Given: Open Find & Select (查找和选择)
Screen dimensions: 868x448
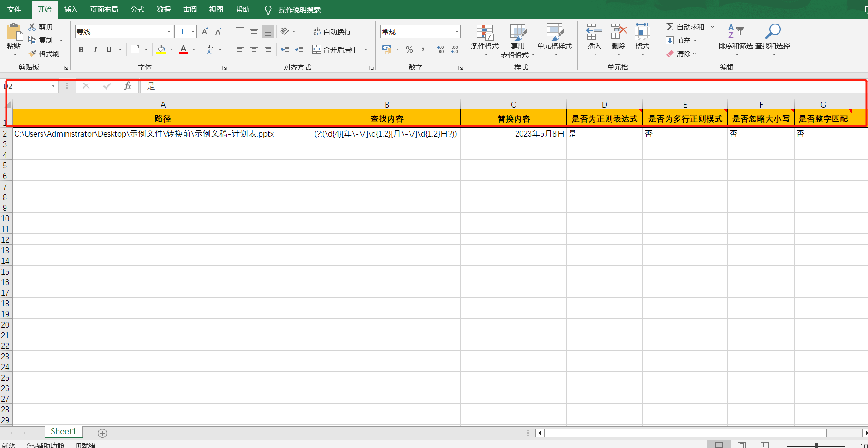Looking at the screenshot, I should tap(773, 39).
